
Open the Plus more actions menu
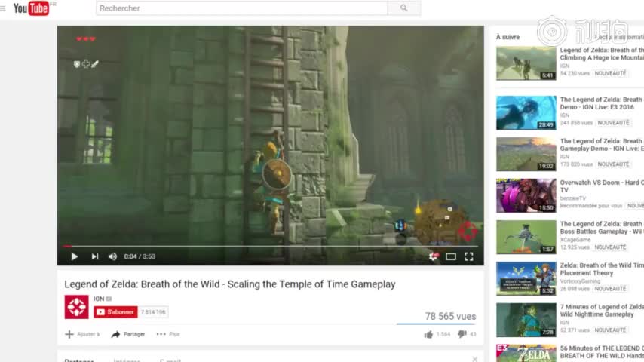point(168,334)
